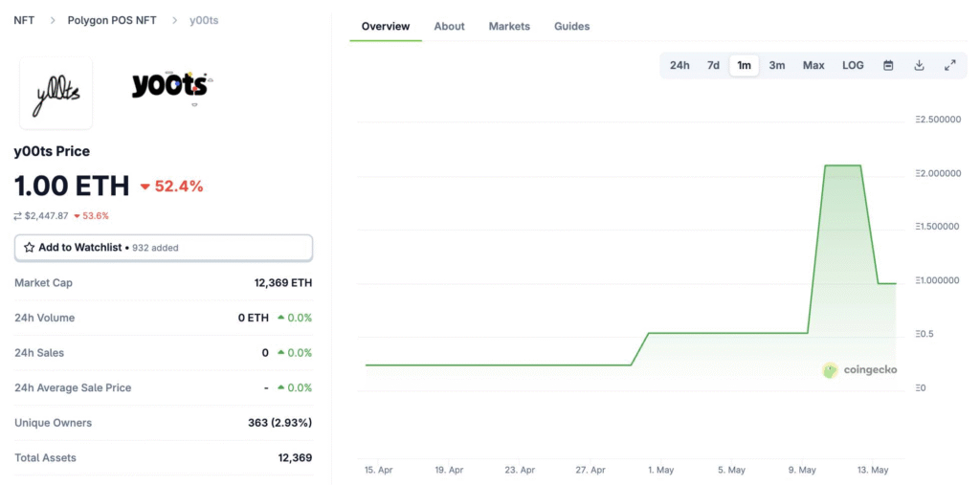Viewport: 980px width, 485px height.
Task: Click the Ξ2.500000 axis label
Action: tap(938, 119)
